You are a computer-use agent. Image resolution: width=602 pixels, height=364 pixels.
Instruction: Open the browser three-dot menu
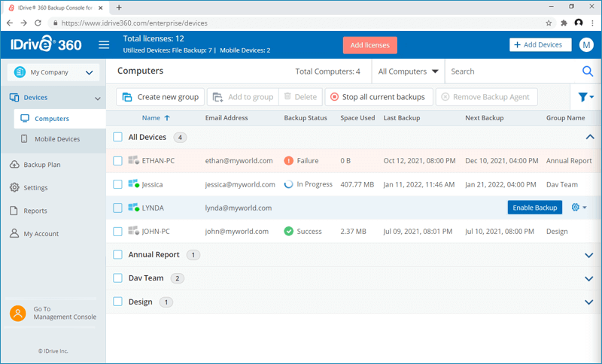pyautogui.click(x=594, y=23)
